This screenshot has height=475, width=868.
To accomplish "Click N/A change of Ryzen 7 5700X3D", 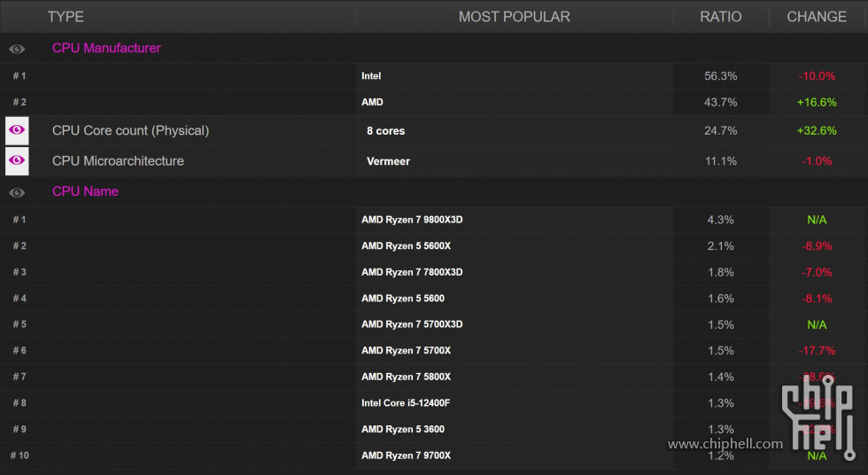I will click(817, 324).
